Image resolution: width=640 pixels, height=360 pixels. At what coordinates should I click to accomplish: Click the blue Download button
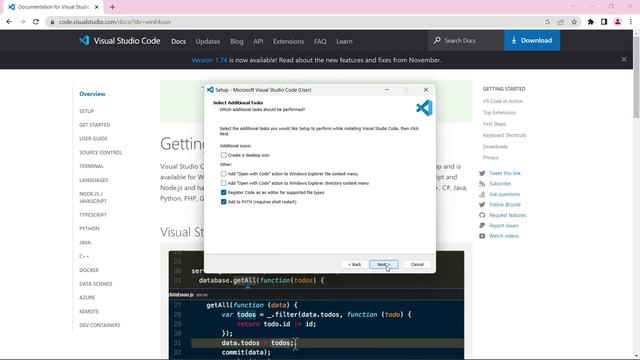click(532, 40)
